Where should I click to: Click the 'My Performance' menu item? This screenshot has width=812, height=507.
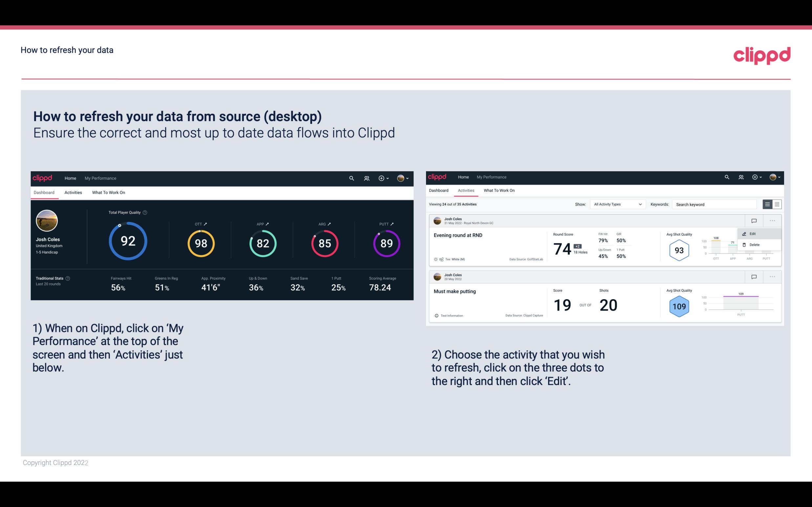(99, 178)
